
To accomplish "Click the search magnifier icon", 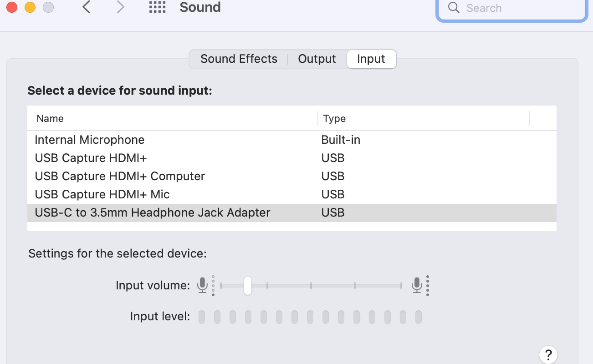I will tap(454, 8).
